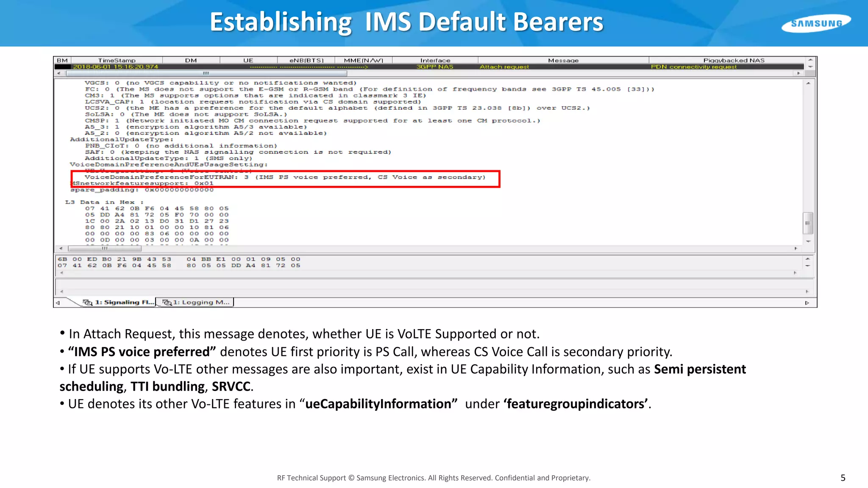Click message list horizontal scrollbar thumb
This screenshot has width=868, height=488.
pyautogui.click(x=206, y=73)
